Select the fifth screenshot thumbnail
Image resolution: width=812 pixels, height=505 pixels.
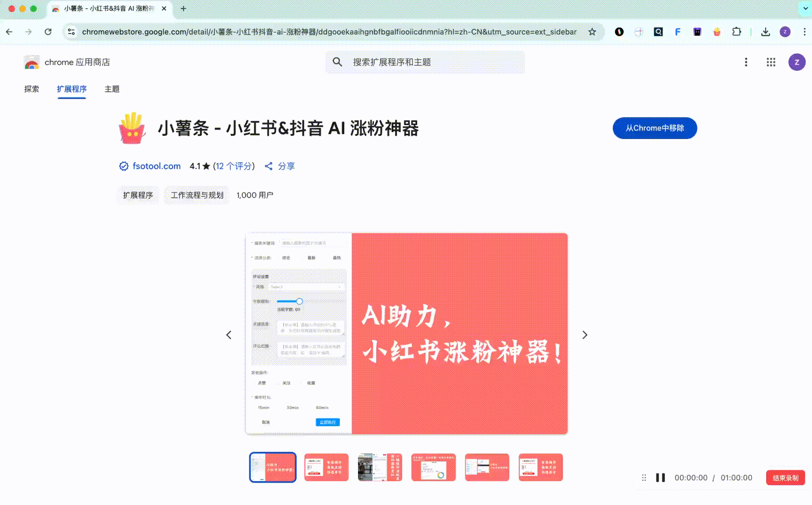pos(487,468)
